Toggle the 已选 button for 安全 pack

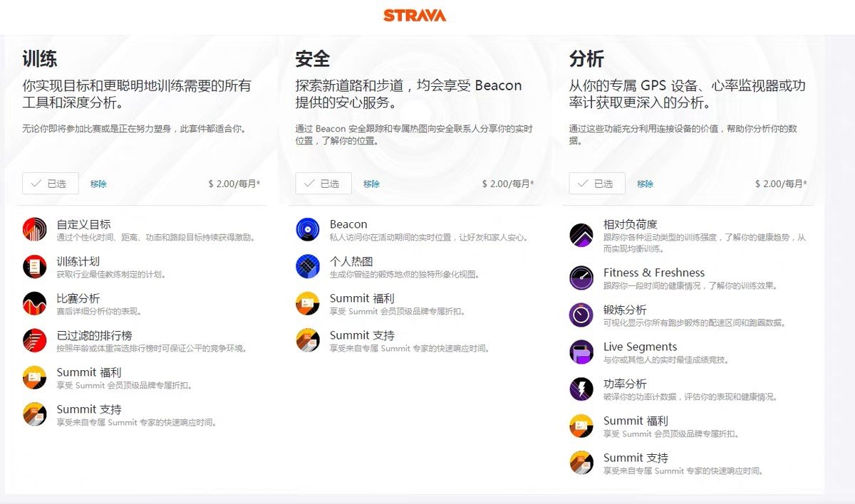tap(323, 184)
